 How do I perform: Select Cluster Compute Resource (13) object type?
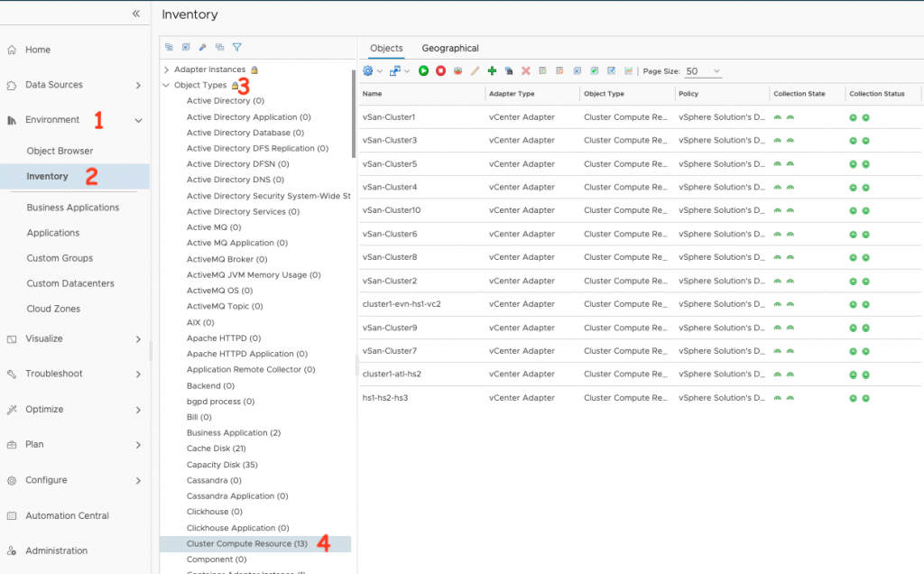point(246,543)
